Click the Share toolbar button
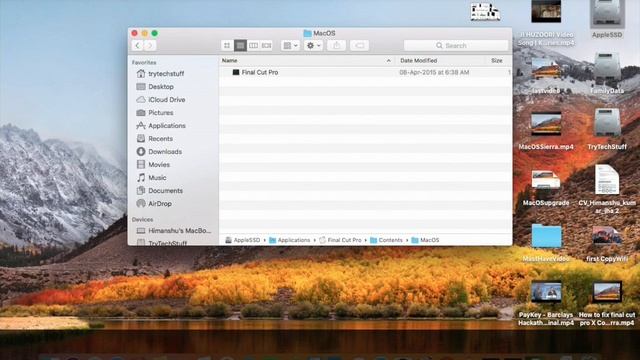 pyautogui.click(x=336, y=45)
